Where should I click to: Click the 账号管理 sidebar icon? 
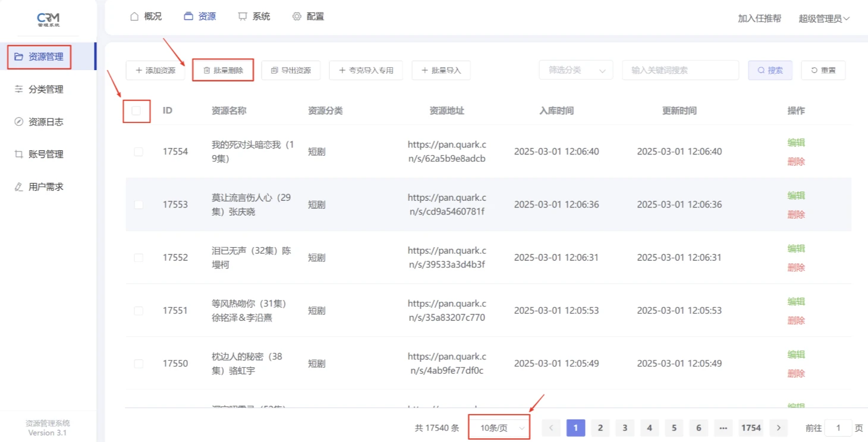pos(17,154)
